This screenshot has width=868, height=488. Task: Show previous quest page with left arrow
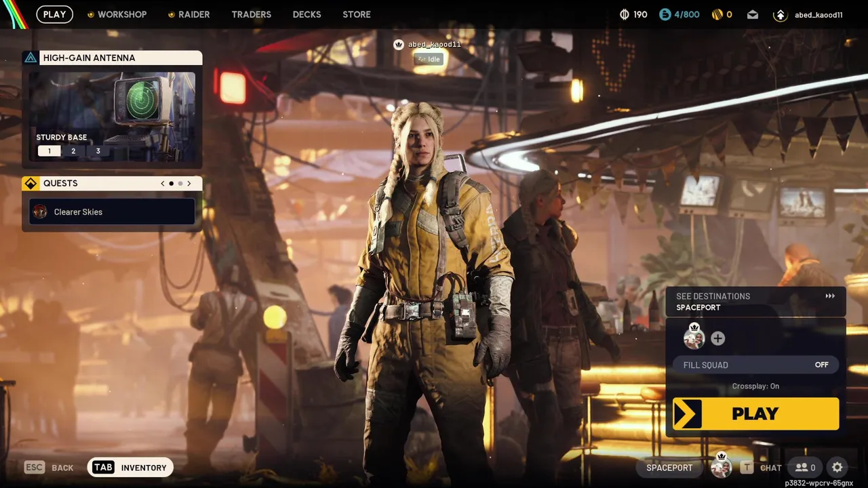click(x=163, y=184)
